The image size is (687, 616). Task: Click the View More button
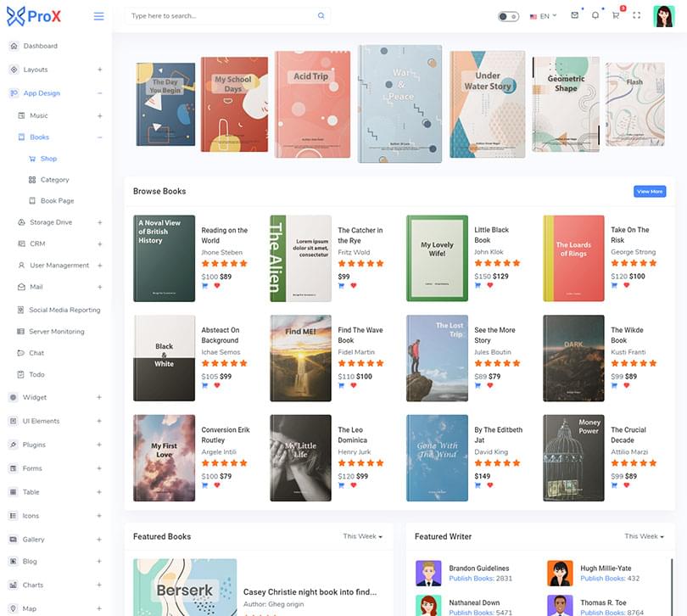coord(650,192)
